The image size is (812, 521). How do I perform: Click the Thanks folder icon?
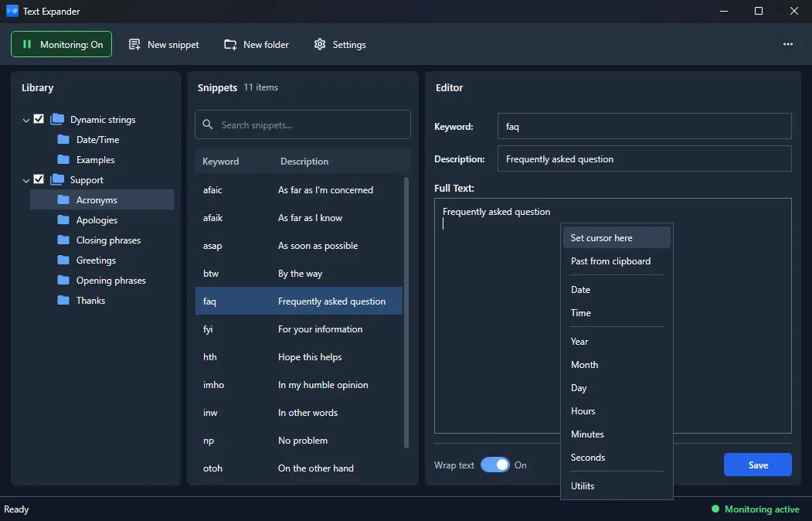coord(63,301)
